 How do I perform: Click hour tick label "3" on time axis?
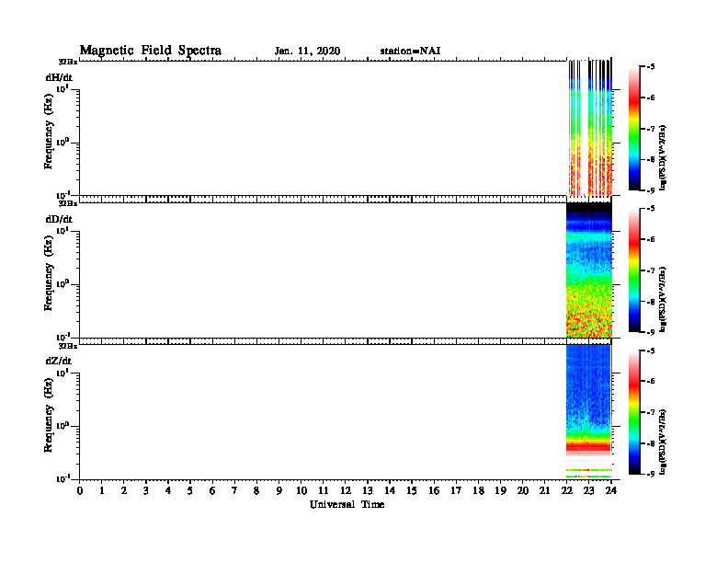point(146,490)
